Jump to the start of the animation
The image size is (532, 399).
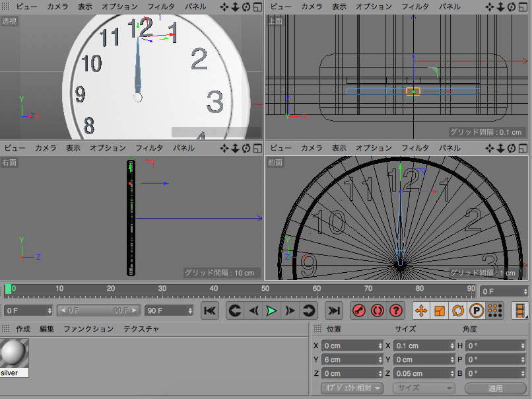coord(210,310)
